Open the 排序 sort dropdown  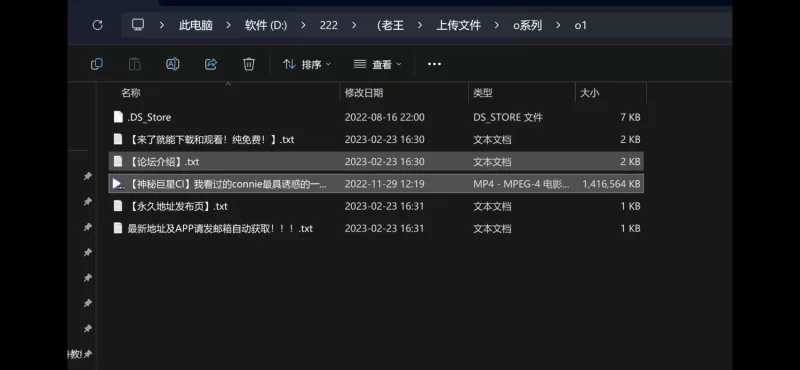coord(307,64)
